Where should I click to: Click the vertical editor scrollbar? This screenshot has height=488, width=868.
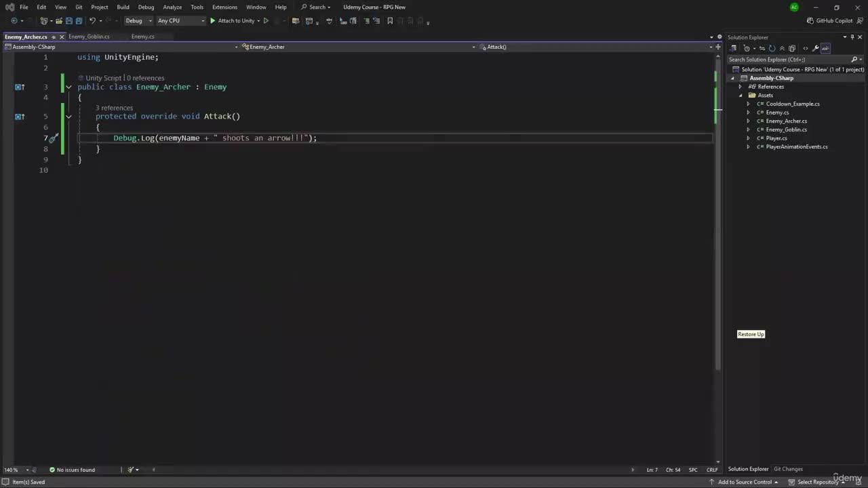pos(719,258)
